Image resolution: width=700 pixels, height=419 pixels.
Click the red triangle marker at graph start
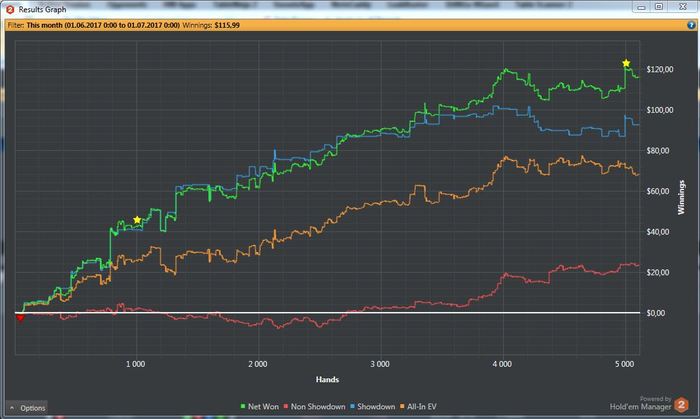[x=20, y=318]
